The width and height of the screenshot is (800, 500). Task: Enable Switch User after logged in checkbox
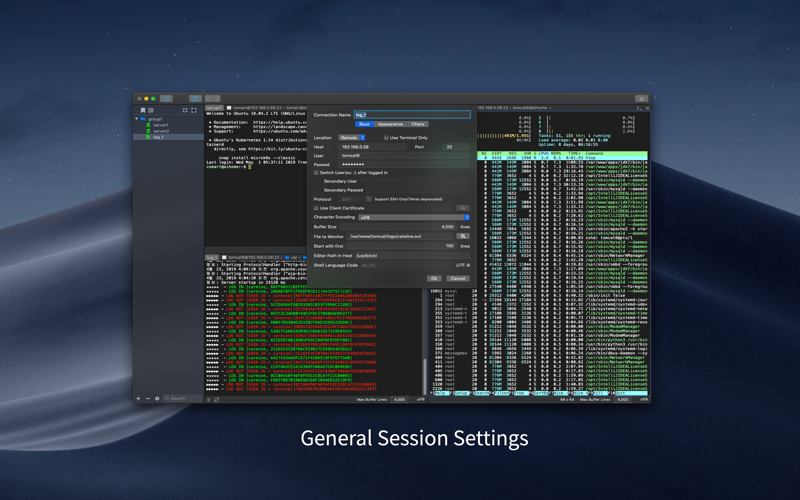[x=316, y=172]
